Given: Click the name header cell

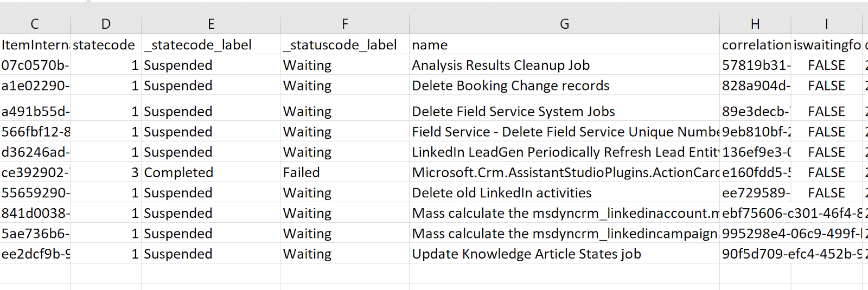Looking at the screenshot, I should 564,45.
